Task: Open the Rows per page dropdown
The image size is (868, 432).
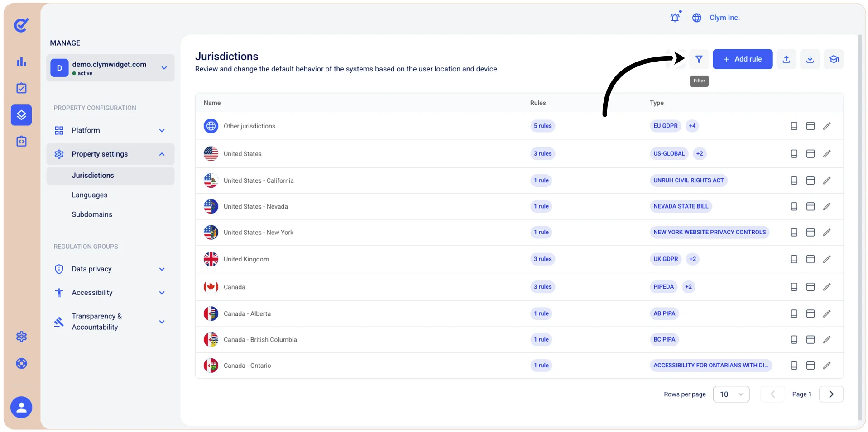Action: coord(731,394)
